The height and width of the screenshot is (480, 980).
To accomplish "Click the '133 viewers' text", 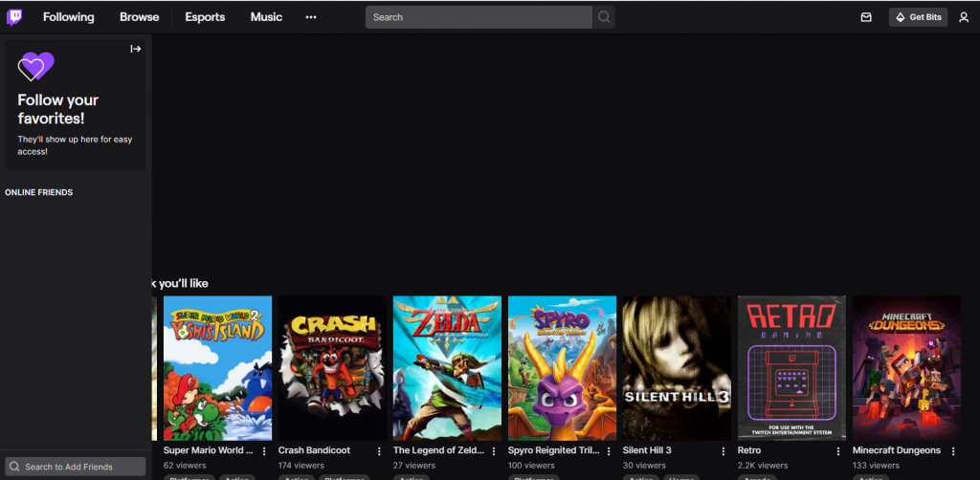I will coord(877,466).
